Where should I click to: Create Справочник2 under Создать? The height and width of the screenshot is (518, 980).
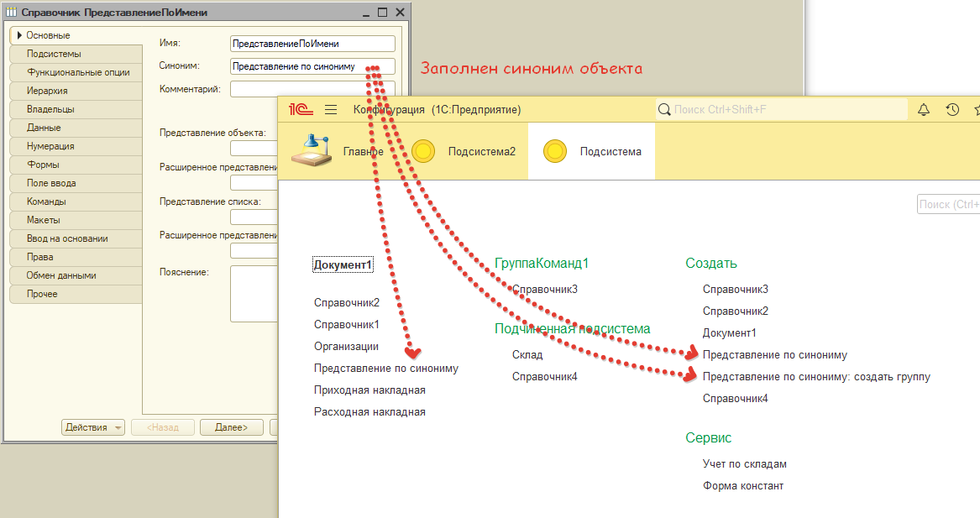click(735, 311)
